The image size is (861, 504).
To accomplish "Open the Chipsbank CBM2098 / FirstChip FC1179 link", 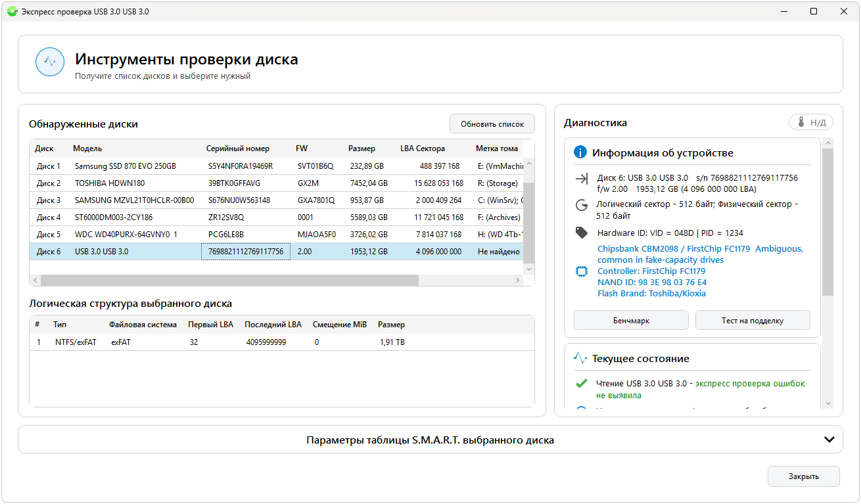I will [700, 254].
